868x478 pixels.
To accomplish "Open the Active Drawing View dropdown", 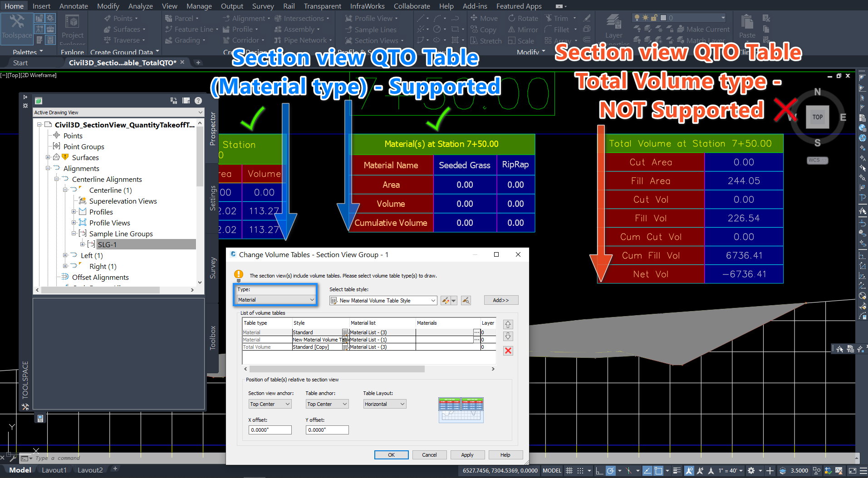I will pos(118,112).
